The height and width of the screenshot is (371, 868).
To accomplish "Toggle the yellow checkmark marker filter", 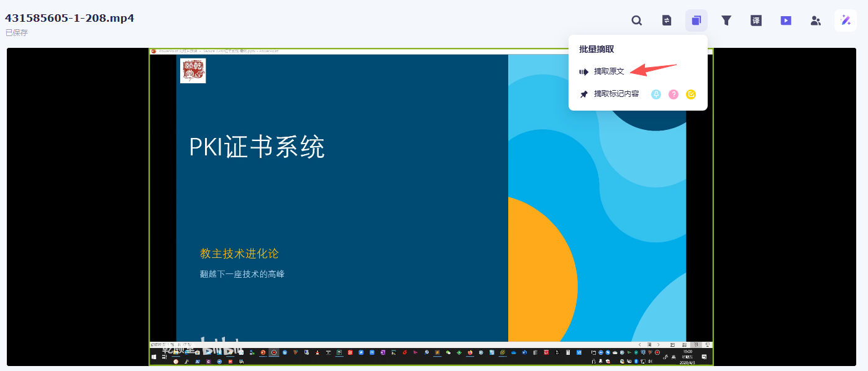I will (x=691, y=94).
